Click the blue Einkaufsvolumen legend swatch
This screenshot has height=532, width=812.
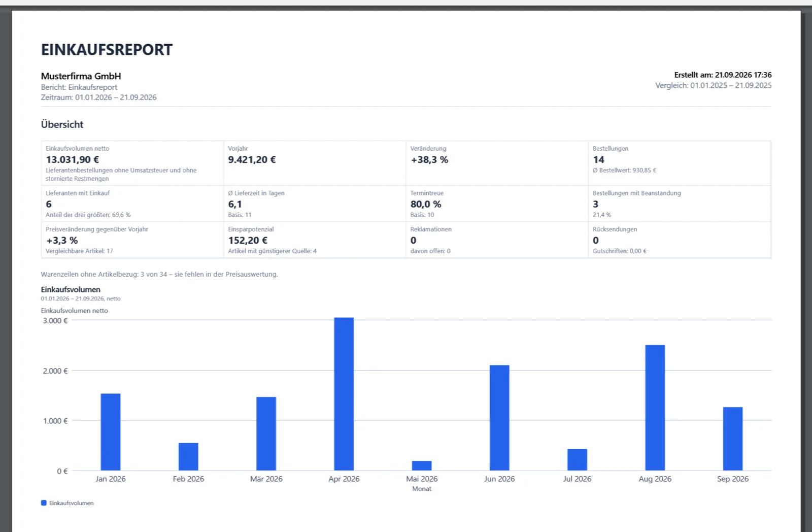pos(44,503)
